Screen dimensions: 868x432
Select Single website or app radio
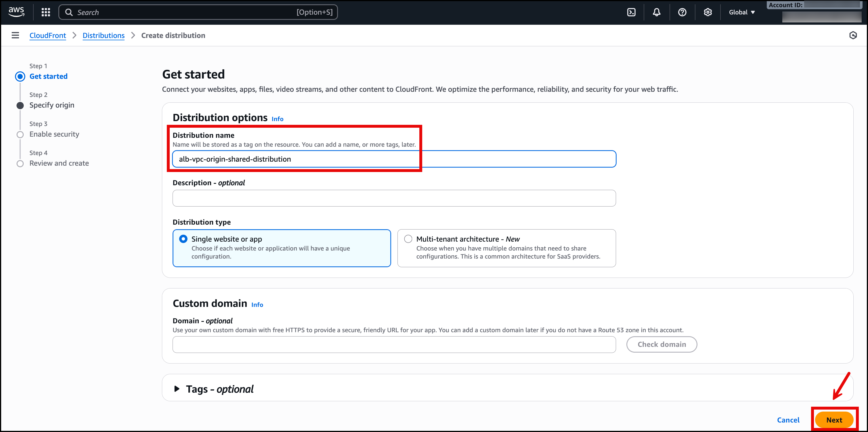pos(183,239)
